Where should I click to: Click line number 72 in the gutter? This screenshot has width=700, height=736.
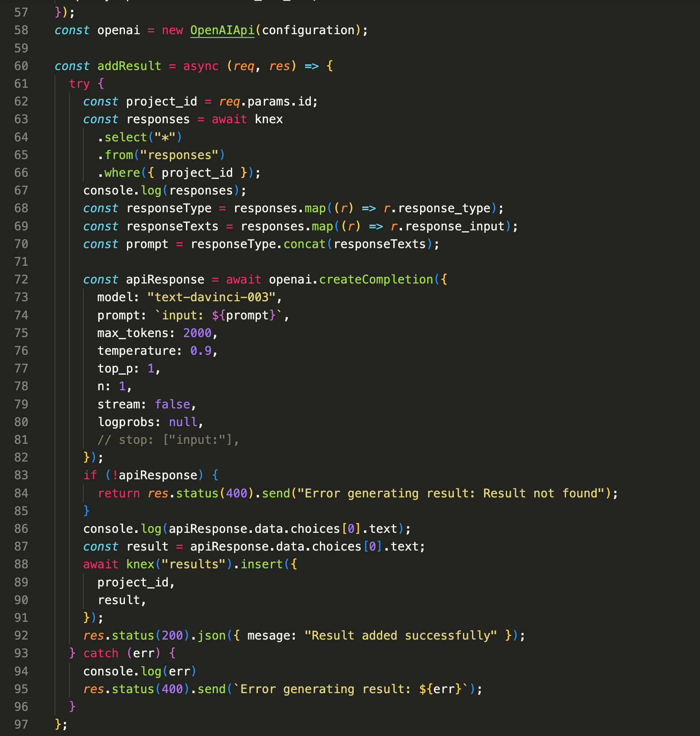[x=21, y=279]
